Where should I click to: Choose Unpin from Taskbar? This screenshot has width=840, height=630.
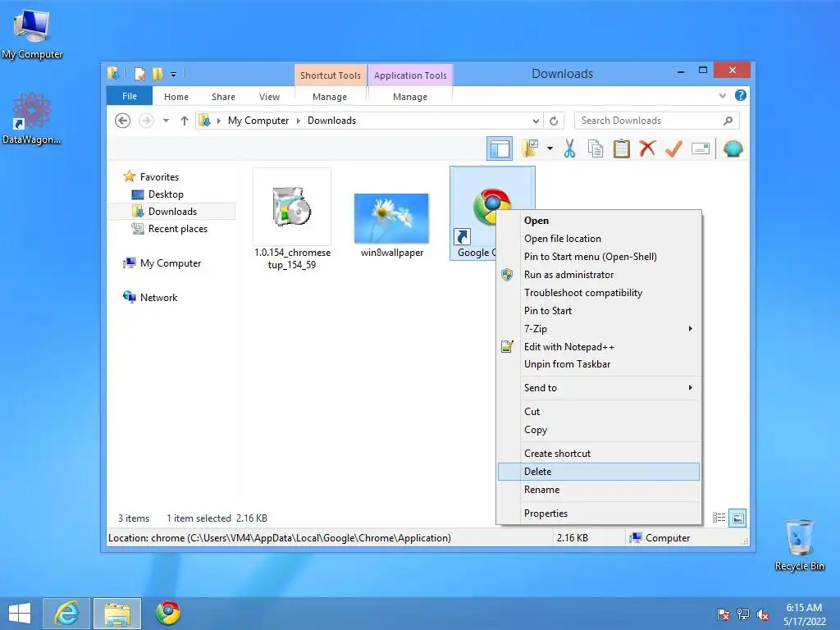pyautogui.click(x=598, y=364)
